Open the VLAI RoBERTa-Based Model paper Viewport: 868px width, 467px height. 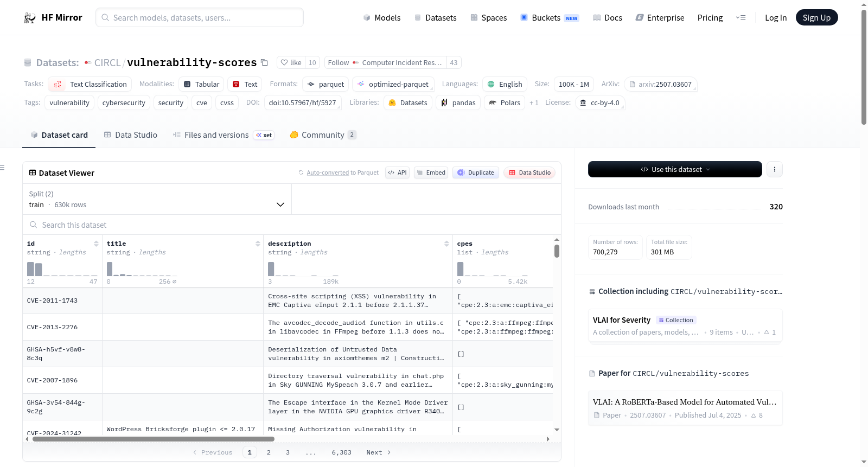(685, 408)
